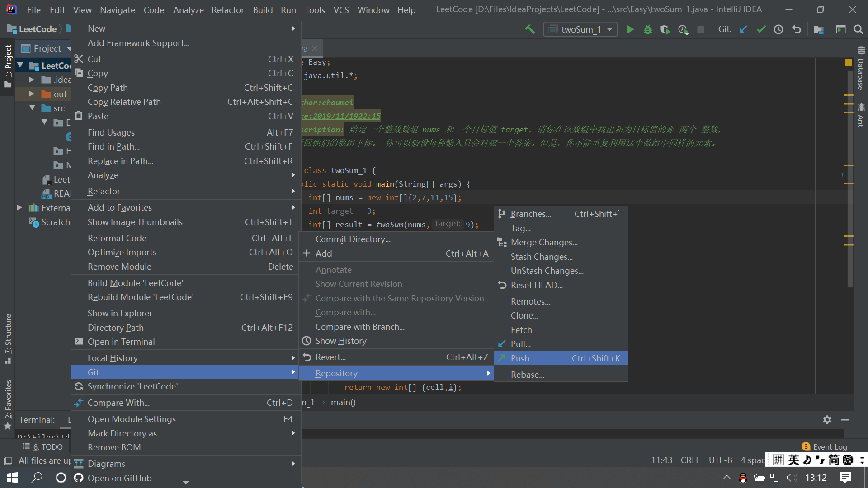Click the profiler run icon
This screenshot has width=868, height=488.
(x=683, y=29)
